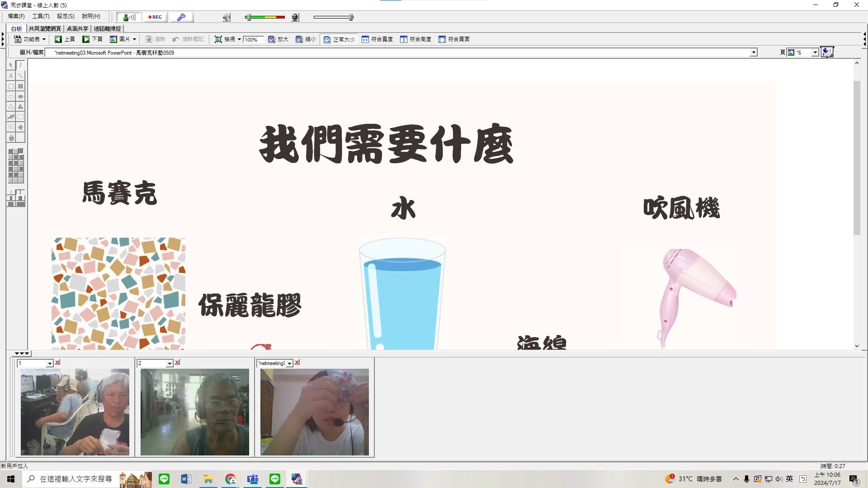Go to next page with 下頁
The width and height of the screenshot is (868, 488).
(92, 39)
